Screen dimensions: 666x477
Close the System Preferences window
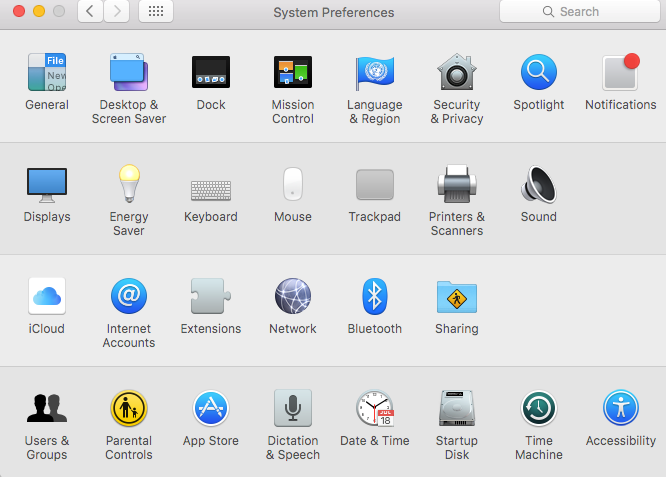click(x=19, y=11)
